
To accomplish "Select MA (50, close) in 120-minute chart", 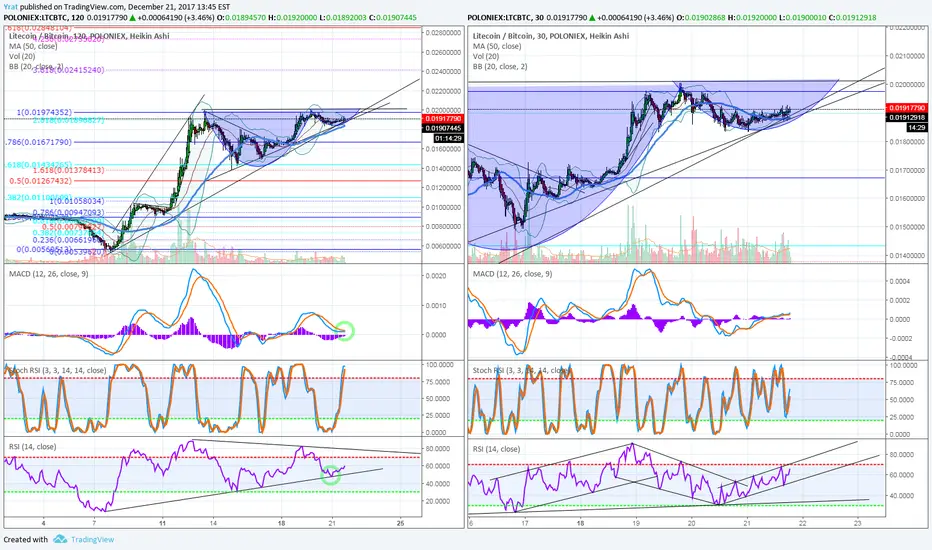I will point(33,46).
